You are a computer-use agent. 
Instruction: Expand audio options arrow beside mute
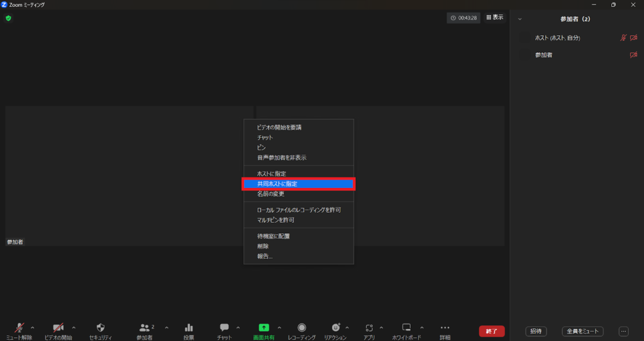33,327
